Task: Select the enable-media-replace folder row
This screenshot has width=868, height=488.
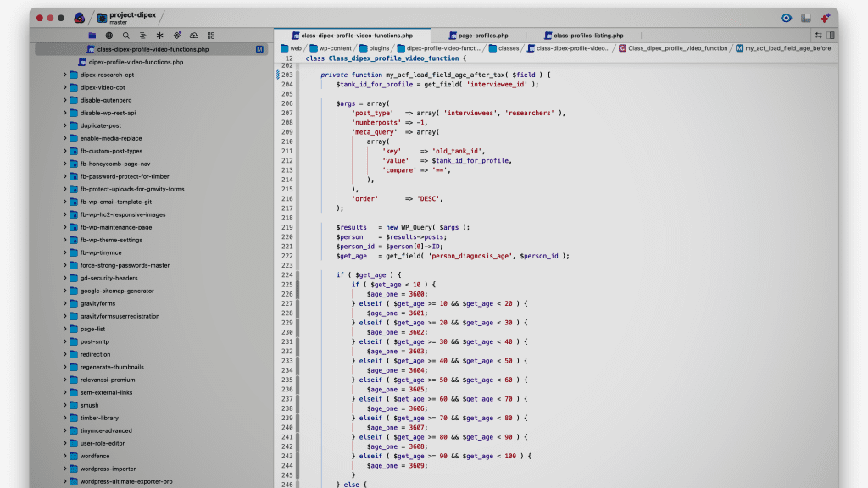Action: (x=151, y=138)
